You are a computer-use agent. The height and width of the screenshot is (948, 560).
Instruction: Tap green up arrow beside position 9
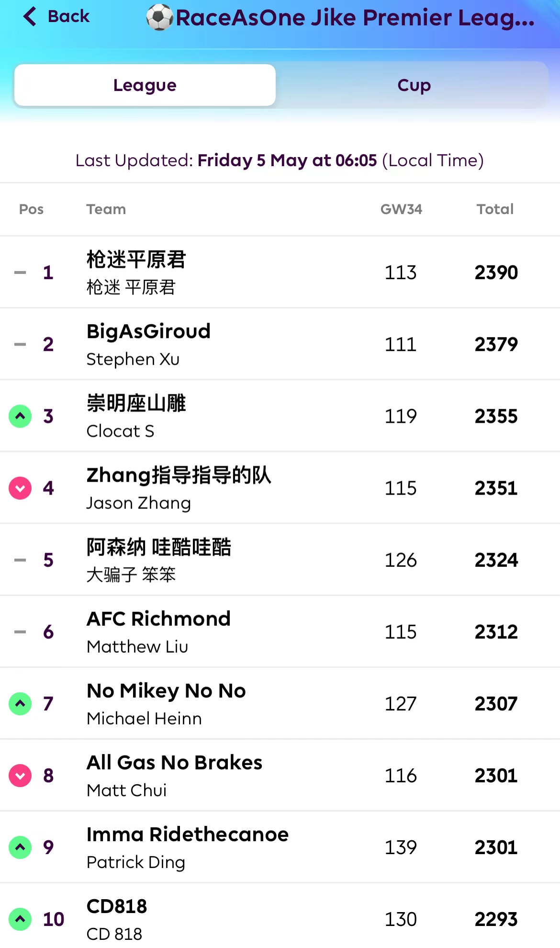tap(20, 847)
